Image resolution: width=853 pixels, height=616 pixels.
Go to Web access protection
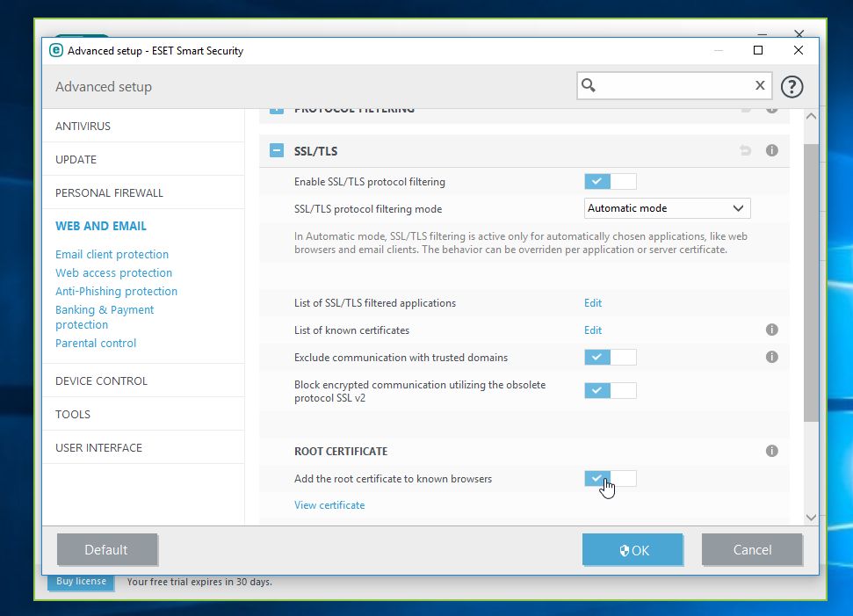[113, 272]
